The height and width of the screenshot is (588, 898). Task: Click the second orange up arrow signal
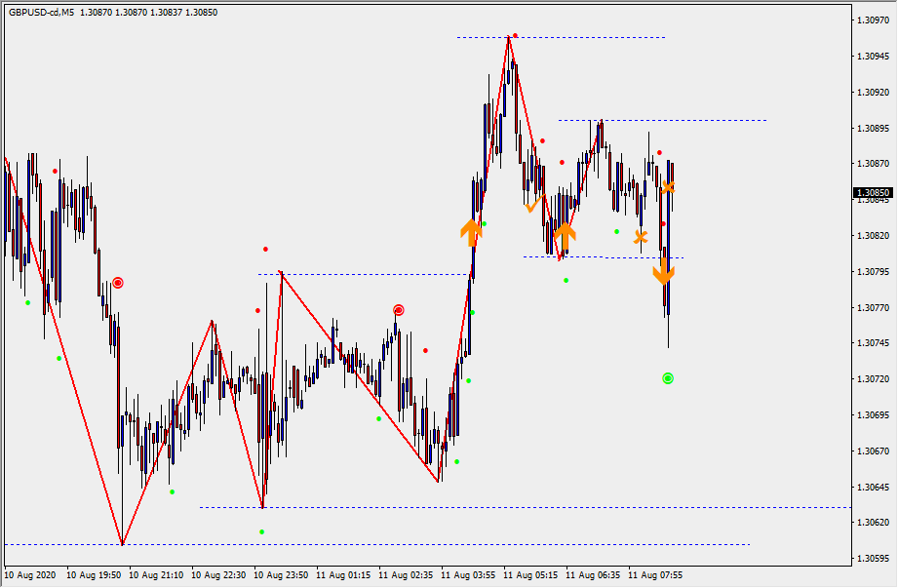564,234
